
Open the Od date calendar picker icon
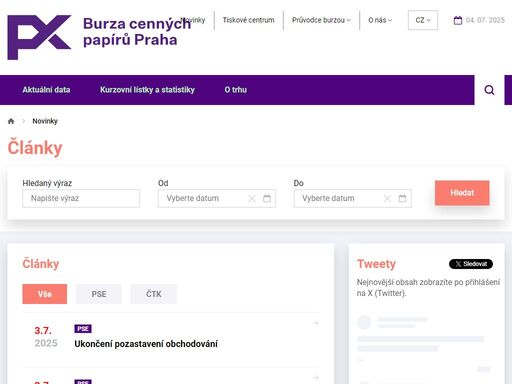tap(267, 199)
